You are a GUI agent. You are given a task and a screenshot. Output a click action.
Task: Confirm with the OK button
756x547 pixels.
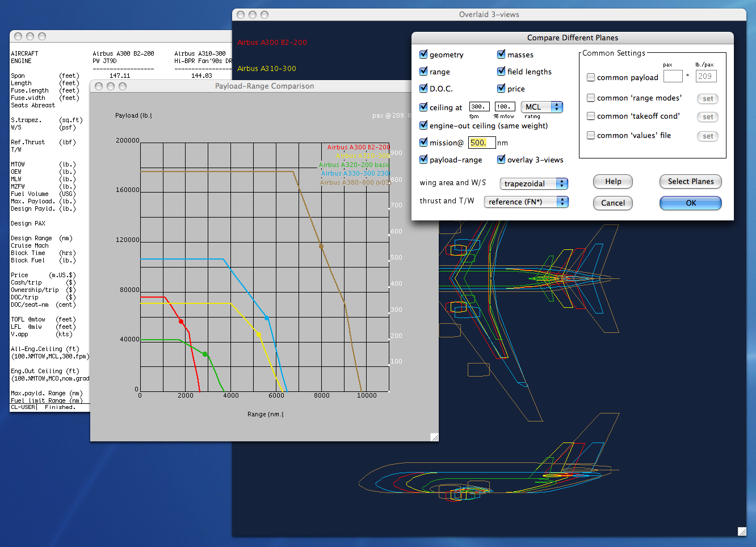point(691,203)
